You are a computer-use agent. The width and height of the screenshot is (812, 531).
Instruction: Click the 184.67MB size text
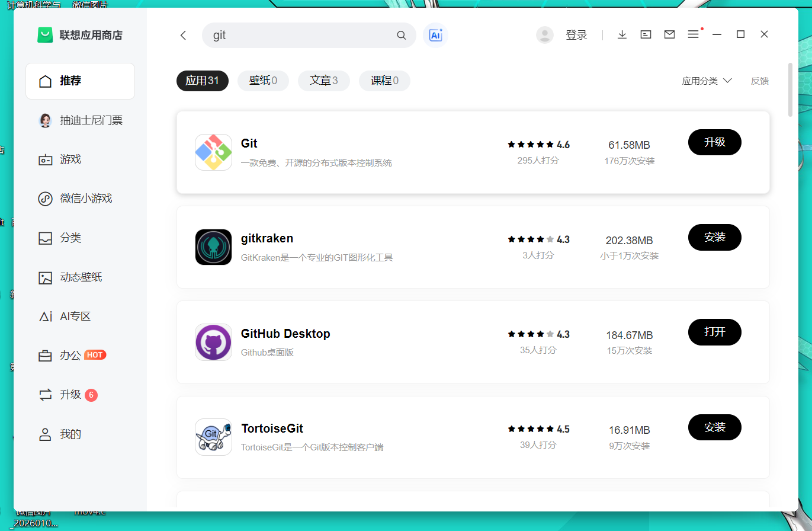[x=629, y=335]
